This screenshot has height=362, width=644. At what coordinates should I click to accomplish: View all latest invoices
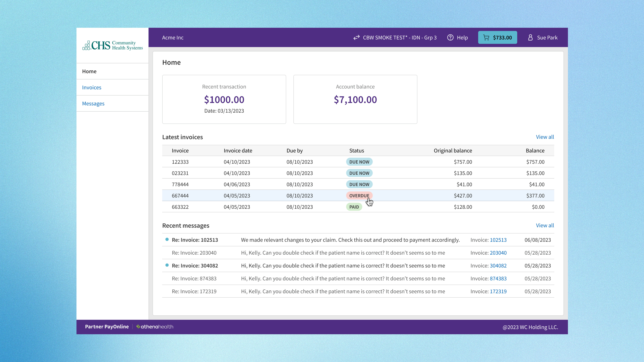tap(545, 137)
